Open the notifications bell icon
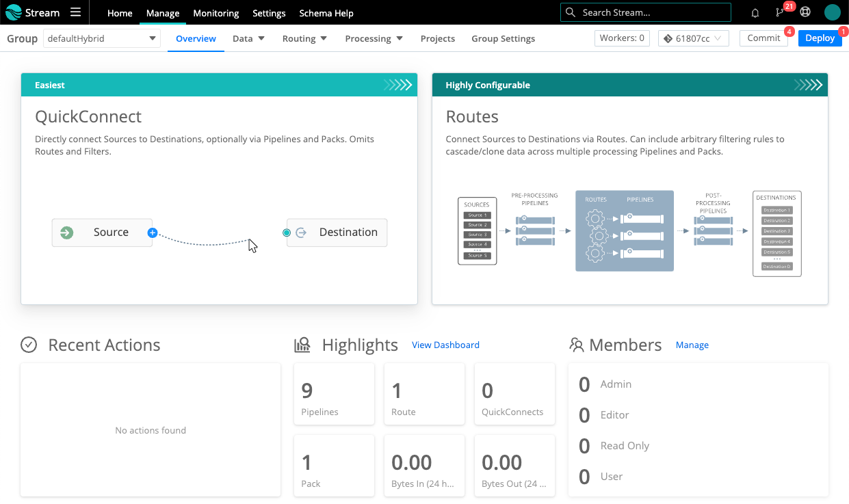The width and height of the screenshot is (849, 504). pyautogui.click(x=755, y=12)
